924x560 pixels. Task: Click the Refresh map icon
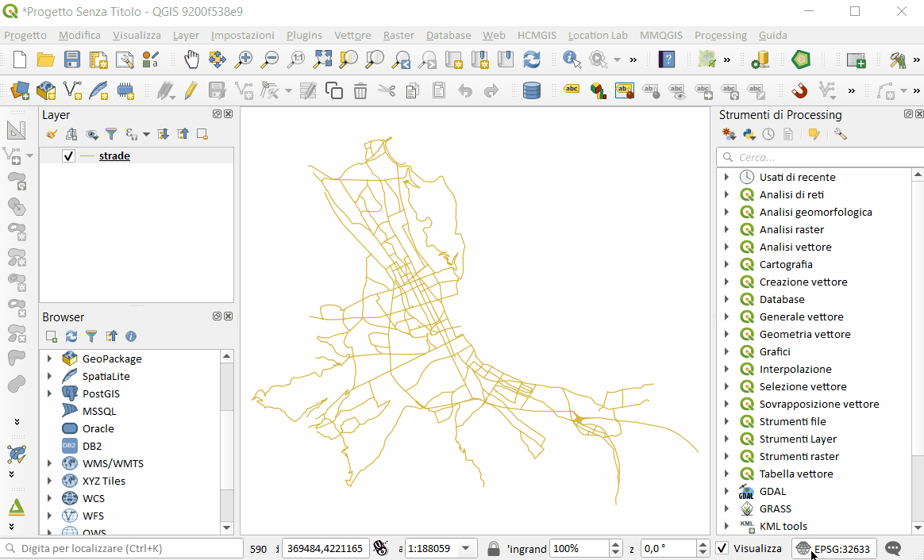tap(531, 59)
